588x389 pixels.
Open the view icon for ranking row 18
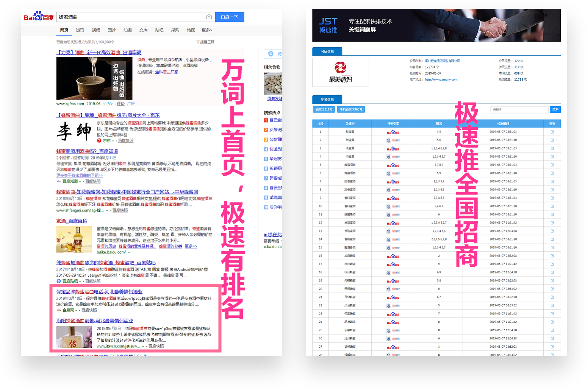click(552, 272)
